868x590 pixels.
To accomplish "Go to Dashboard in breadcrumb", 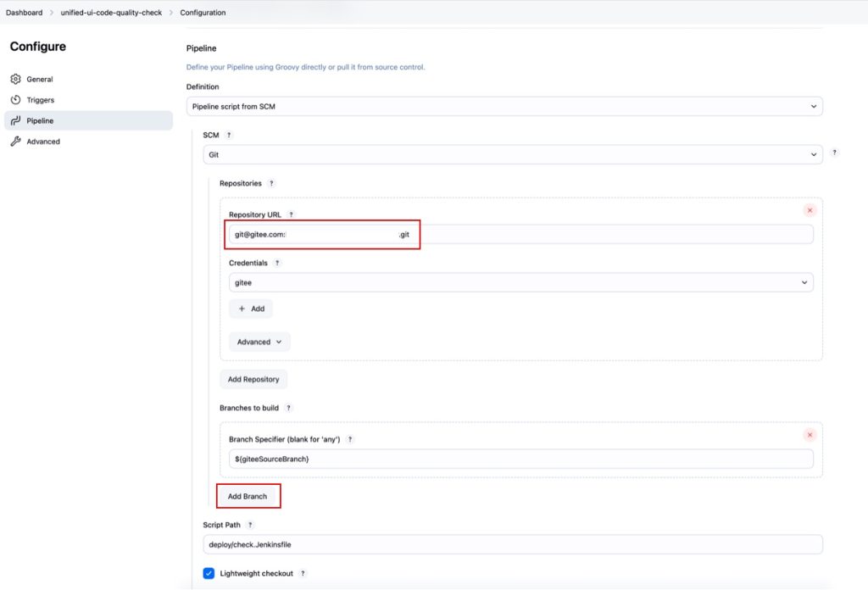I will coord(24,13).
